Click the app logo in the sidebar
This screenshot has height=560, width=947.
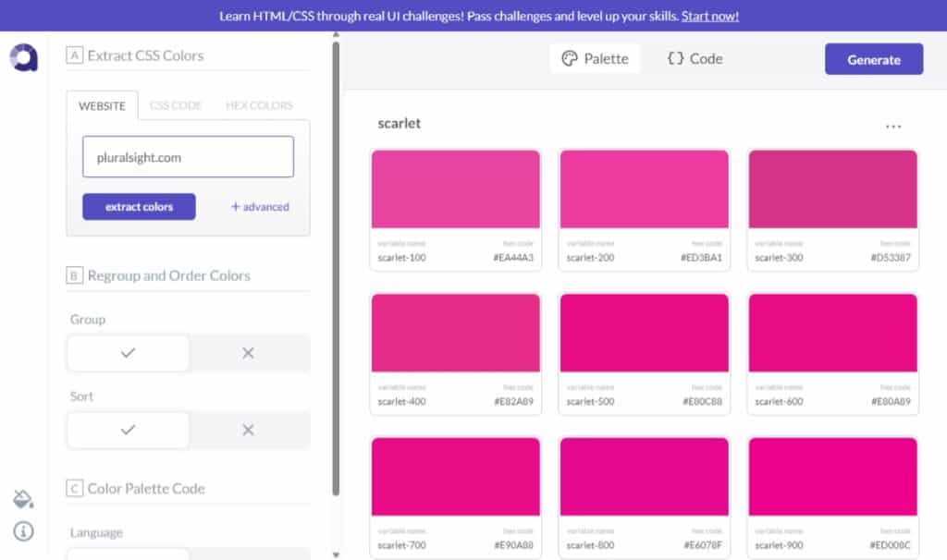pos(24,58)
